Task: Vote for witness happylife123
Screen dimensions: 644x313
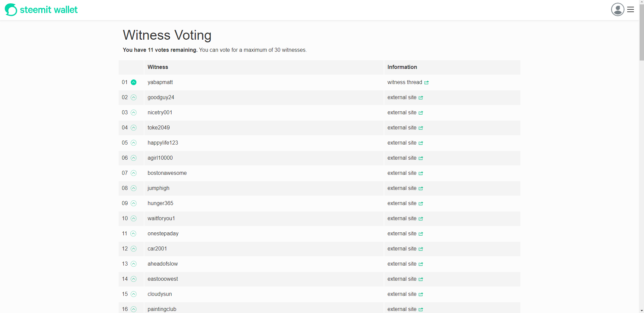Action: (134, 143)
